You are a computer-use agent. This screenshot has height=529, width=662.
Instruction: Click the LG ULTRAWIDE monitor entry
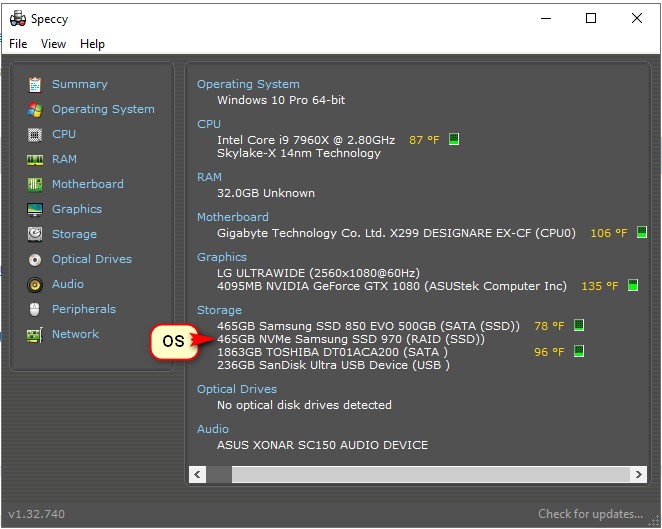coord(318,273)
